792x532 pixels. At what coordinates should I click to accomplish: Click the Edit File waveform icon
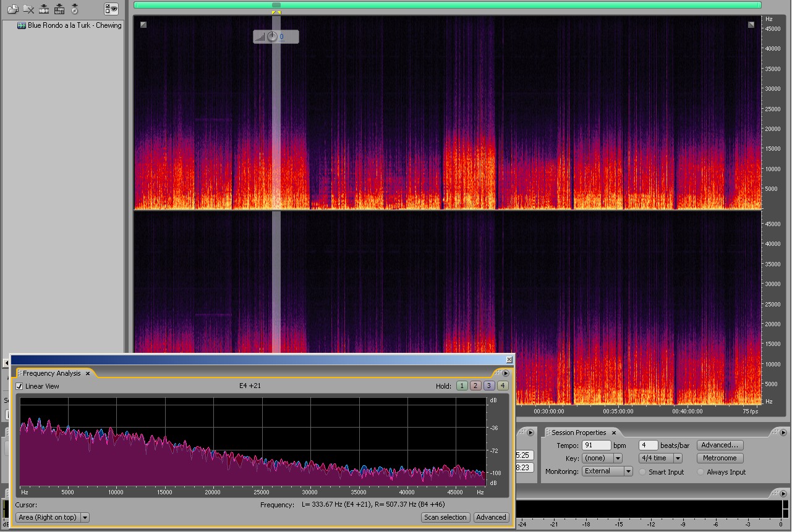[44, 9]
